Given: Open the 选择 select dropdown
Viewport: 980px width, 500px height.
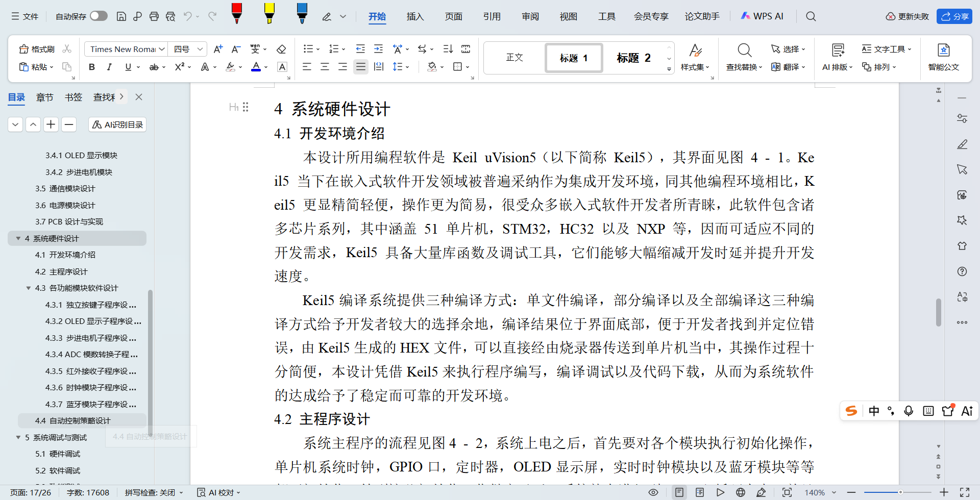Looking at the screenshot, I should 788,49.
